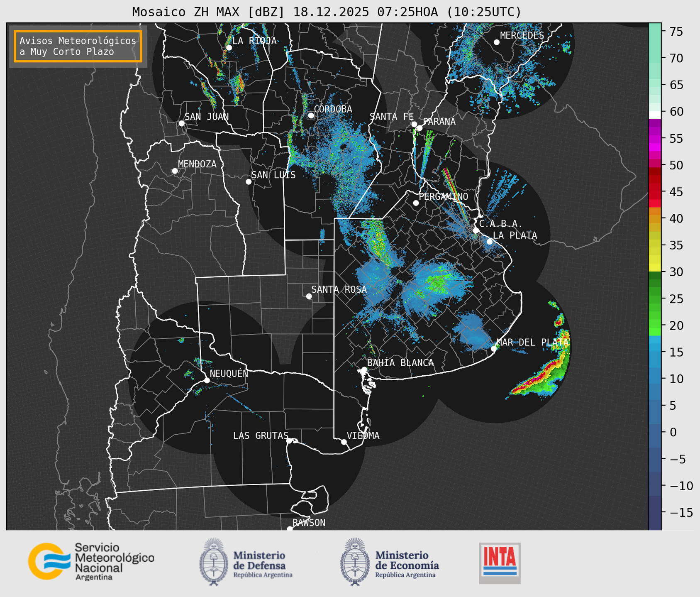
Task: Click the Las Grutas city marker dot
Action: pos(289,440)
